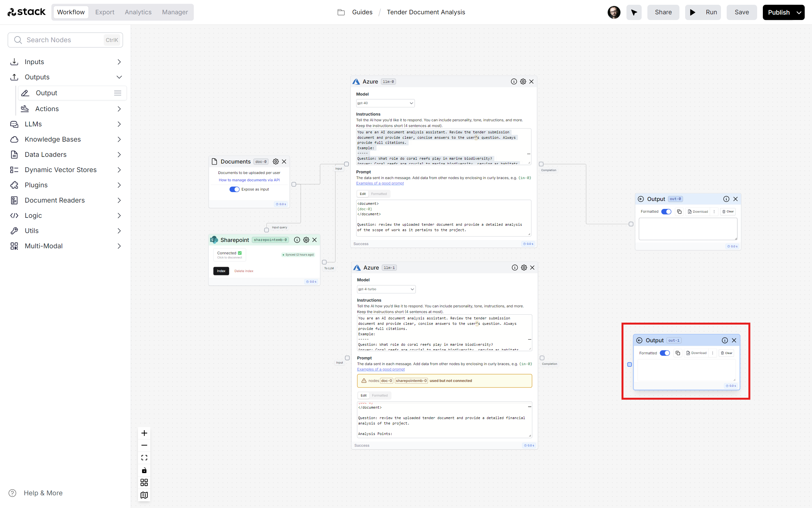This screenshot has width=812, height=508.
Task: Toggle Formatted switch in Output out-1
Action: coord(665,353)
